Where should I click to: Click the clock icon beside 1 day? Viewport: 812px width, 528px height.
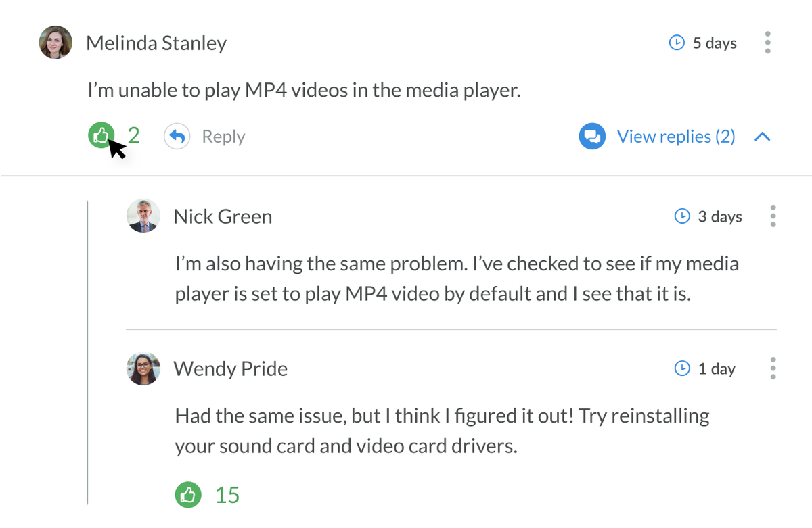pyautogui.click(x=682, y=368)
